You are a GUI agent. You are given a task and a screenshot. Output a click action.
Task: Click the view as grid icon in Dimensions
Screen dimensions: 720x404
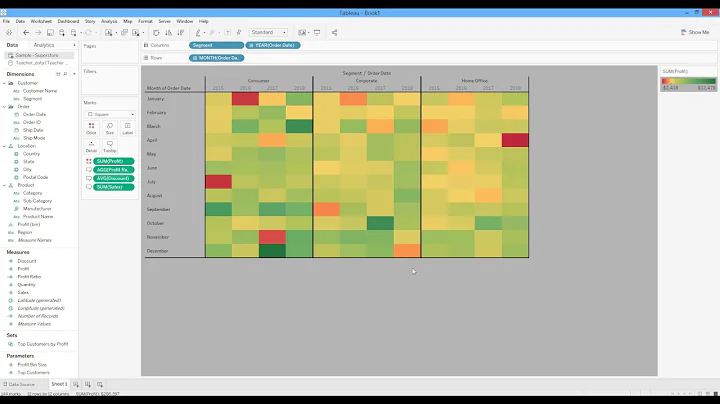coord(58,74)
